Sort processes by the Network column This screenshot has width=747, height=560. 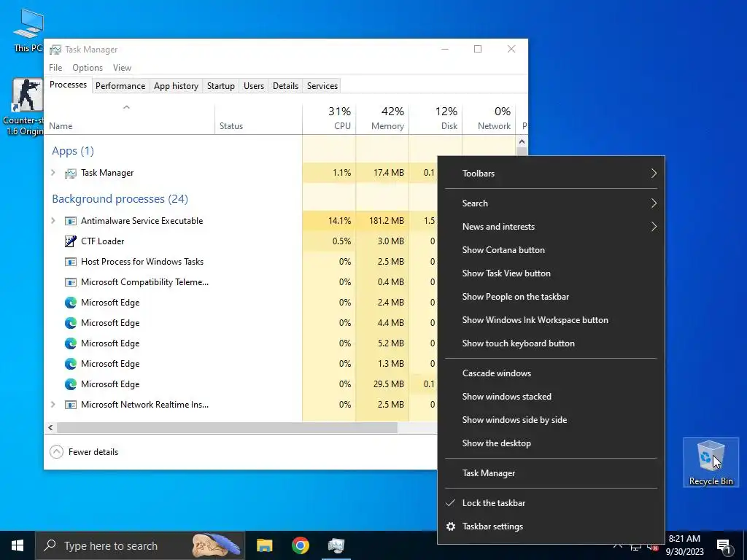pos(489,118)
